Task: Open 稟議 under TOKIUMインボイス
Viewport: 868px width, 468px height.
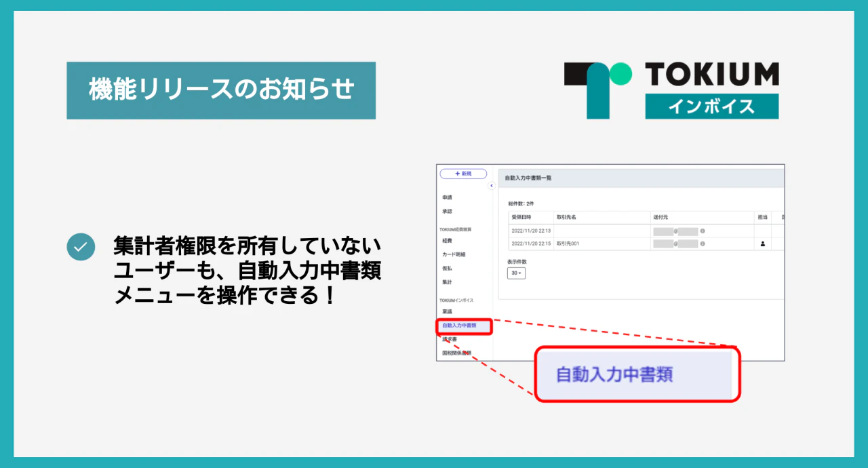Action: click(x=447, y=311)
